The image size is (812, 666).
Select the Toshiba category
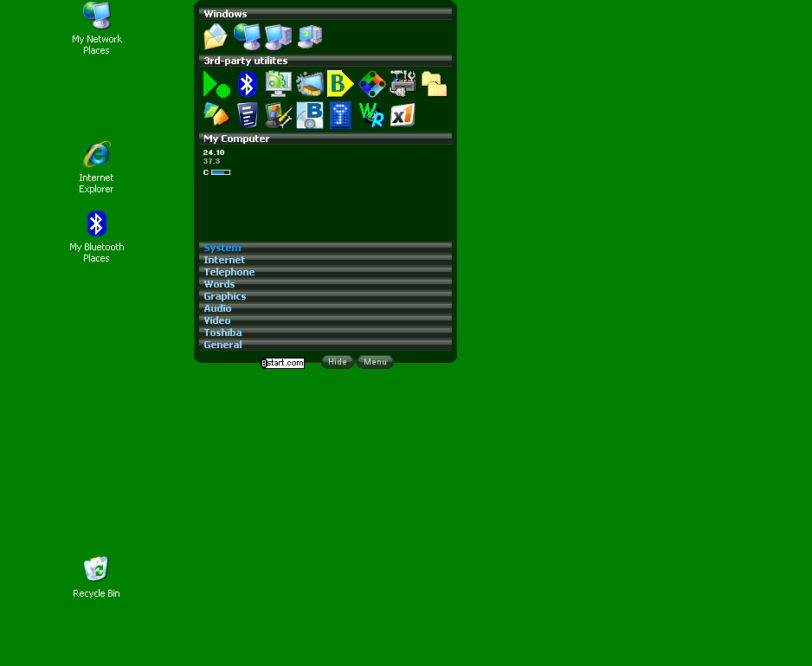[325, 333]
